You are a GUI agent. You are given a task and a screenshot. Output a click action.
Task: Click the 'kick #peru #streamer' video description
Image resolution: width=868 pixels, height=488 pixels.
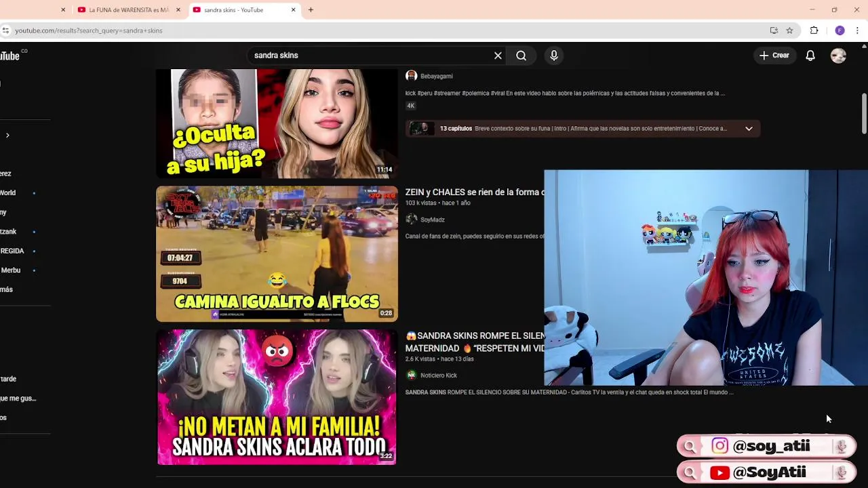pyautogui.click(x=565, y=94)
